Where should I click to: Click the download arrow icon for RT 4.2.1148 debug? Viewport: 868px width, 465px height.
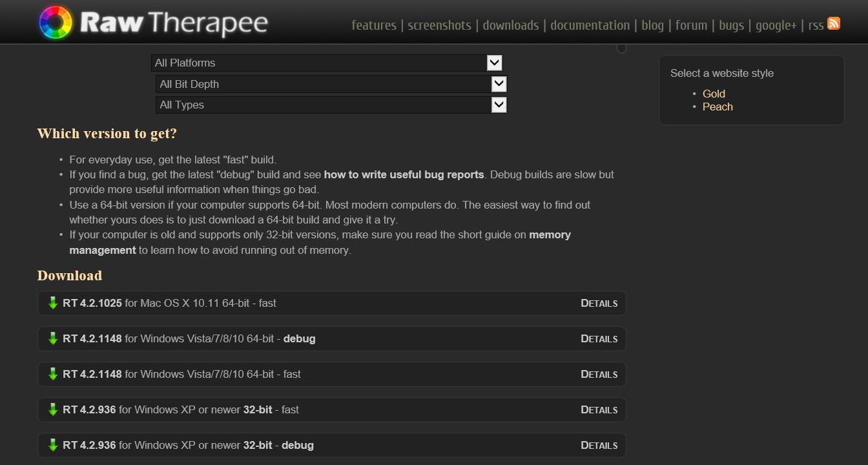pos(53,338)
